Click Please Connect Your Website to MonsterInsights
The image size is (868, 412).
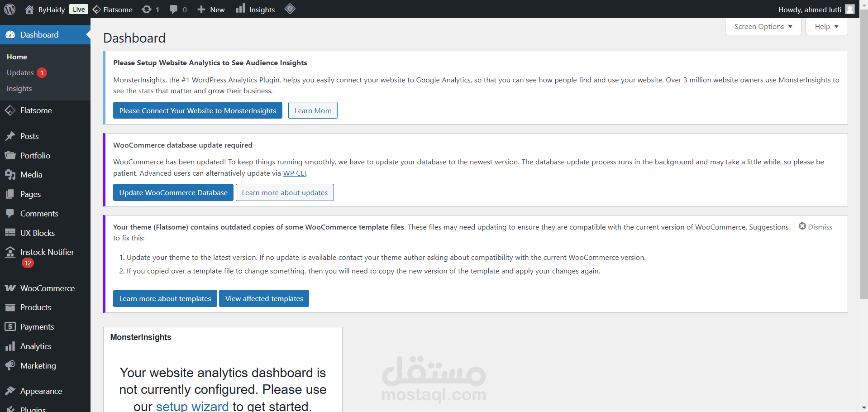[198, 110]
